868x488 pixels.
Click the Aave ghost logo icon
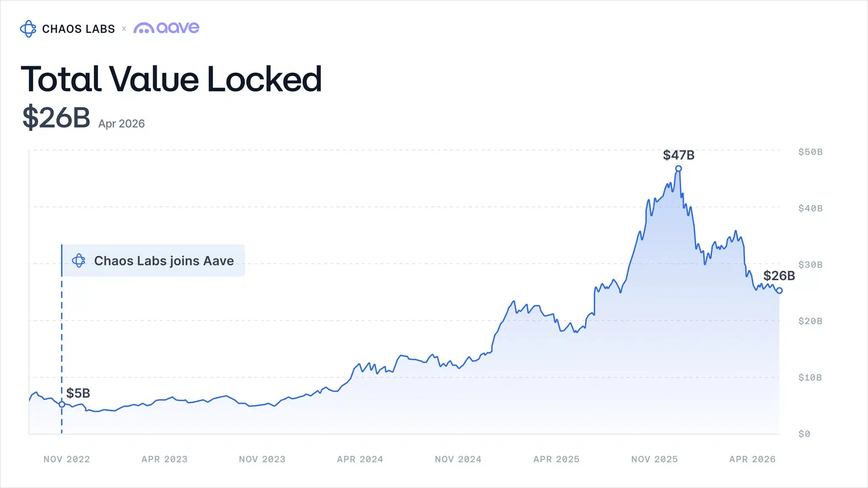click(144, 28)
